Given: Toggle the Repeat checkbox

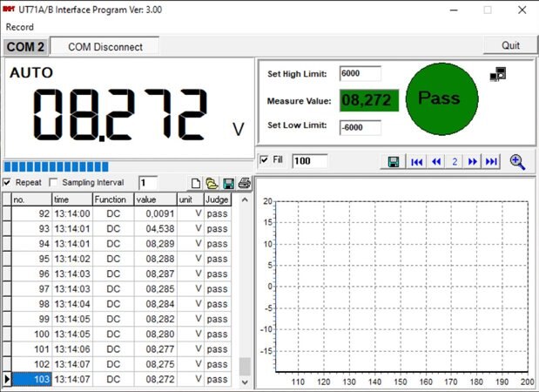Looking at the screenshot, I should click(8, 183).
